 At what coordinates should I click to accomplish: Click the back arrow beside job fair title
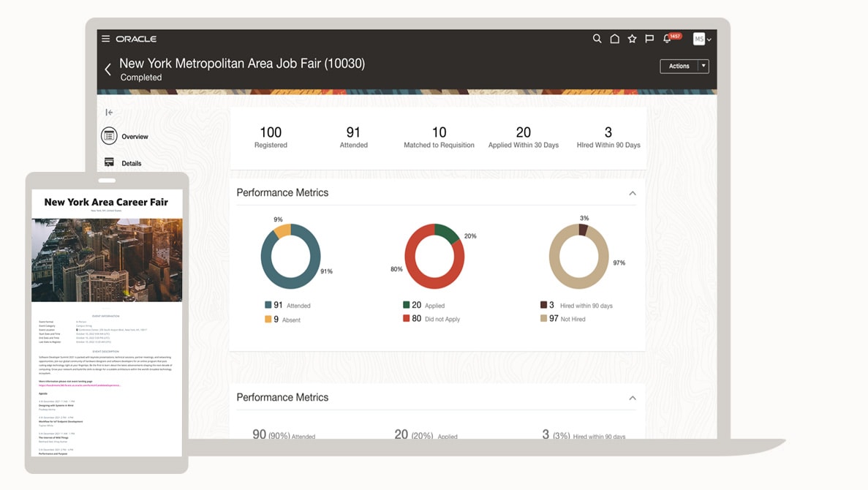[x=108, y=69]
